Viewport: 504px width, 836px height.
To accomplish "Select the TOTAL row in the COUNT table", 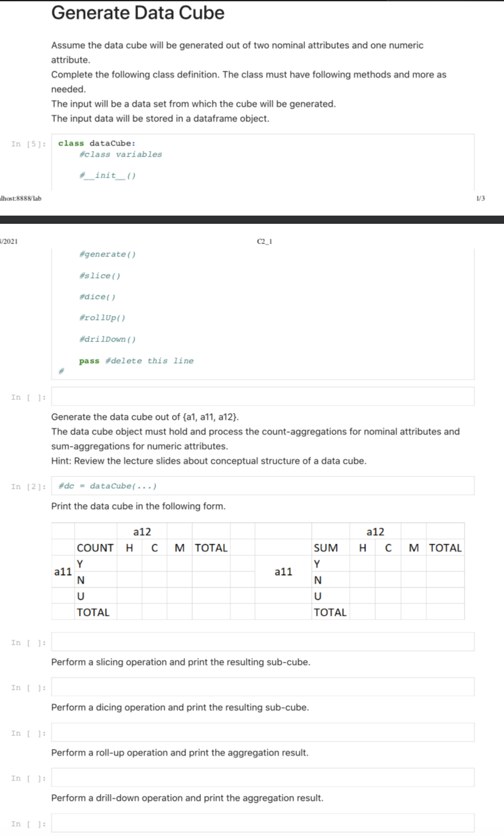I will 94,612.
